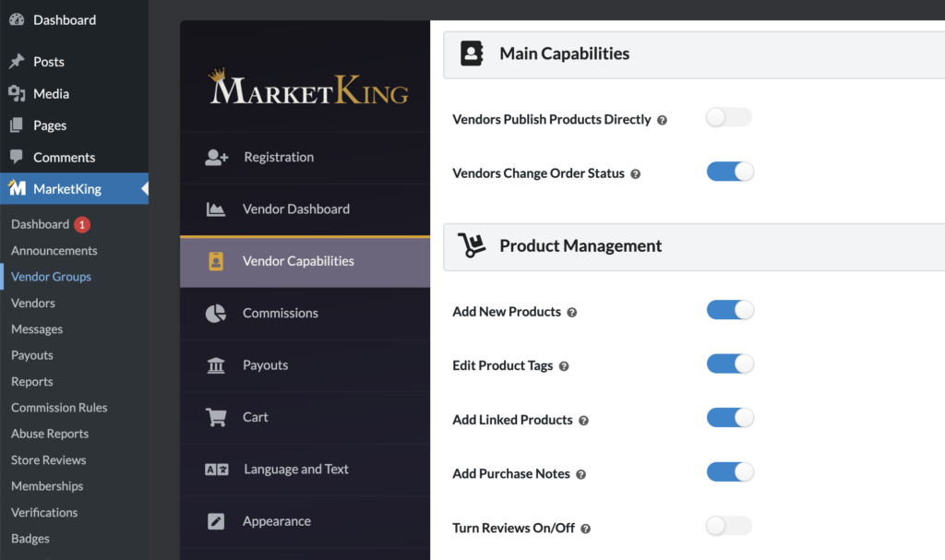Image resolution: width=945 pixels, height=560 pixels.
Task: Click the Pages icon in sidebar
Action: 17,125
